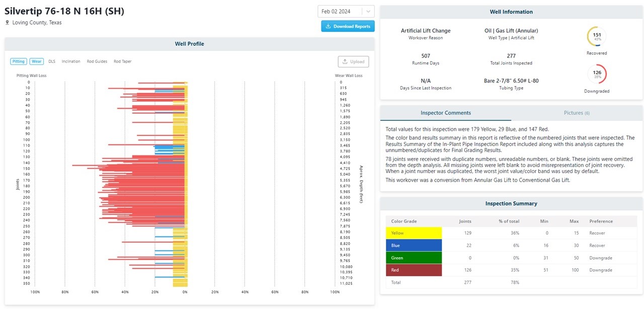Viewport: 644px width, 309px height.
Task: Enable the Rod Guides overlay
Action: coord(97,61)
